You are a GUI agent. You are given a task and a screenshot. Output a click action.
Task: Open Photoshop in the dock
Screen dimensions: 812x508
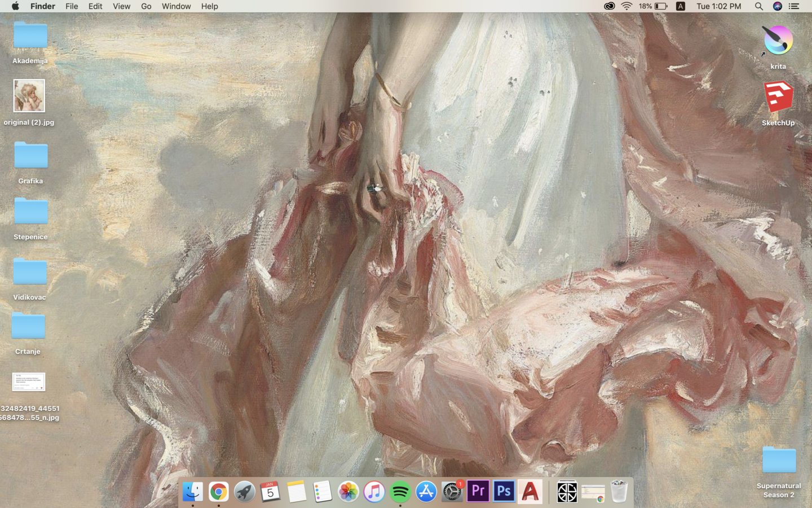[504, 492]
